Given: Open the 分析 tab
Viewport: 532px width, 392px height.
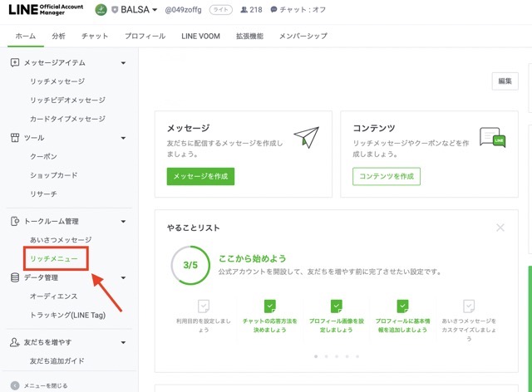Looking at the screenshot, I should (58, 36).
